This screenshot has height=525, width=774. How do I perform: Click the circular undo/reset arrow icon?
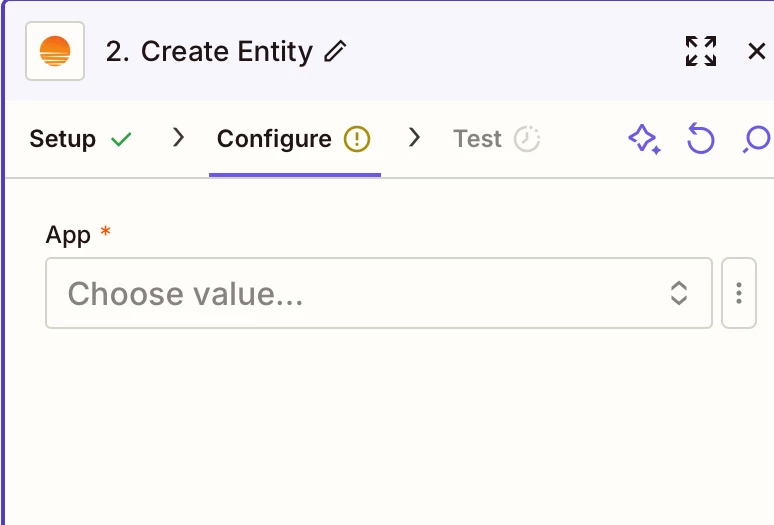(700, 139)
